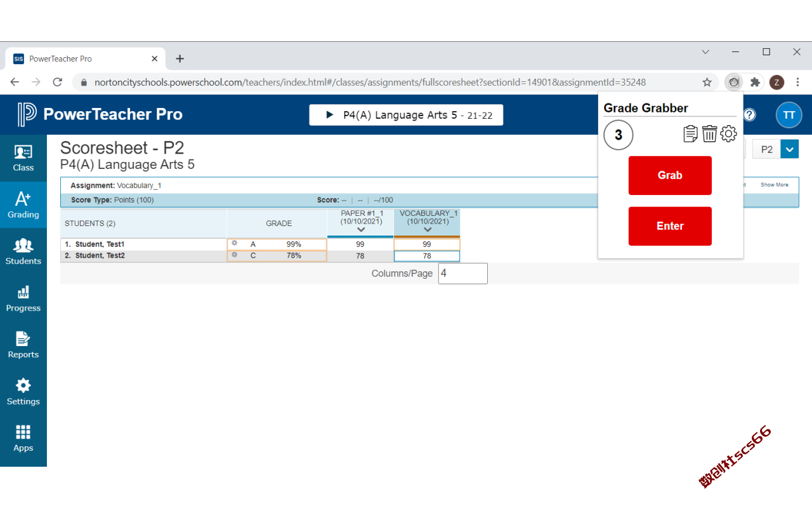Open the help question mark icon
812x508 pixels.
coord(750,115)
